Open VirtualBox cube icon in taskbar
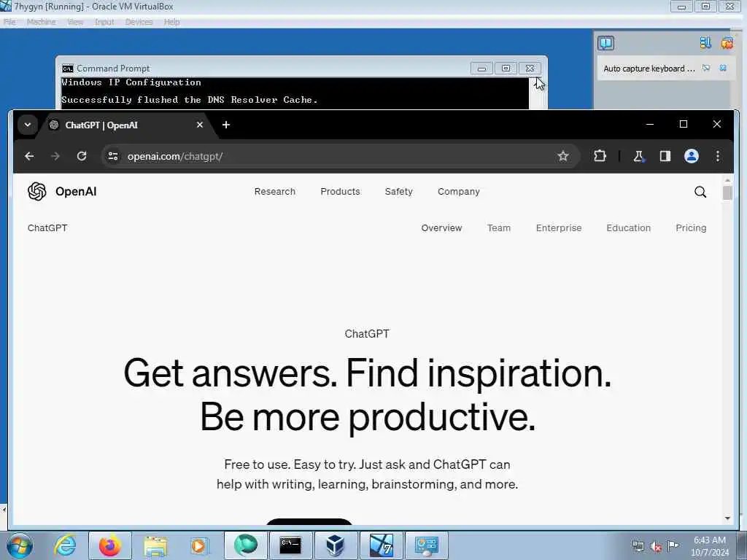 coord(336,545)
